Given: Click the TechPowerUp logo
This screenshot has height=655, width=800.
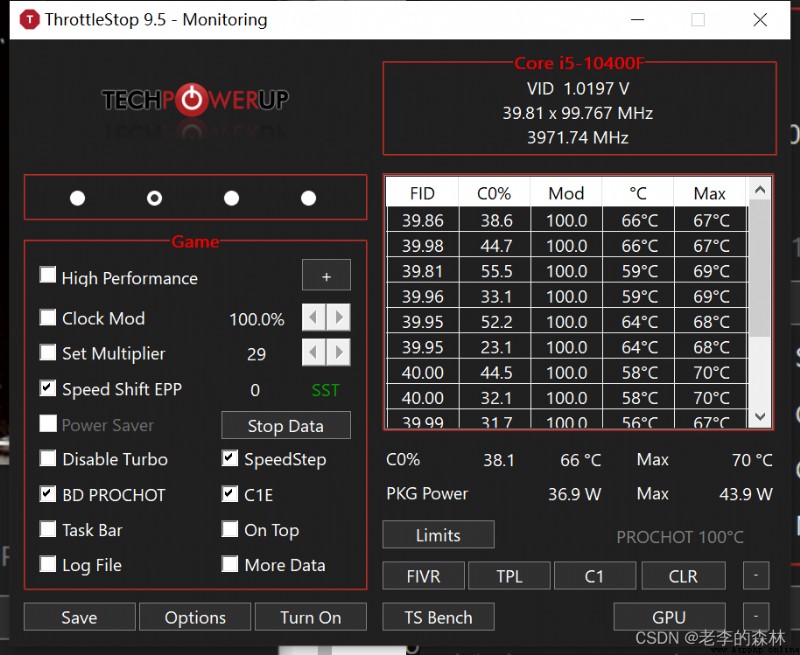Looking at the screenshot, I should [x=195, y=100].
